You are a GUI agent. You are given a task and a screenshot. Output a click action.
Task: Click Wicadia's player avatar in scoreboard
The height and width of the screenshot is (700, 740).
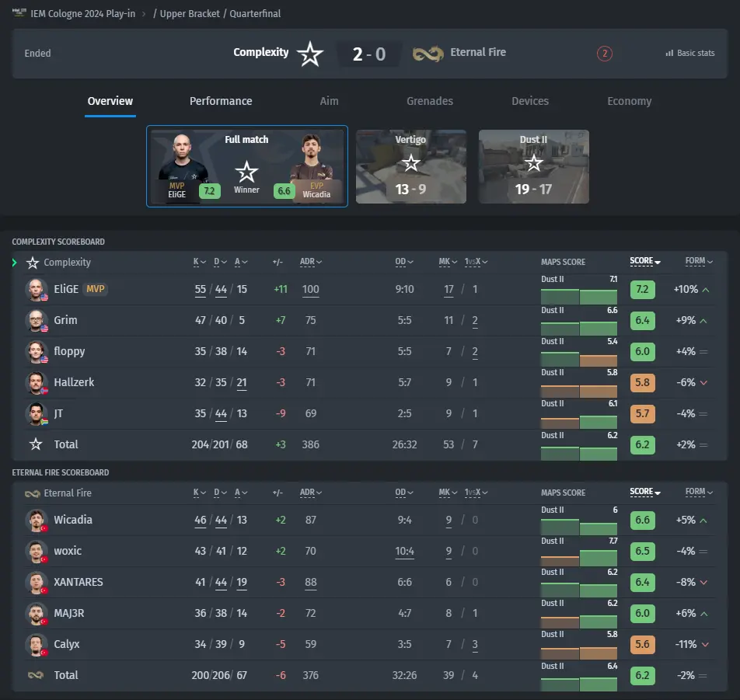(37, 521)
